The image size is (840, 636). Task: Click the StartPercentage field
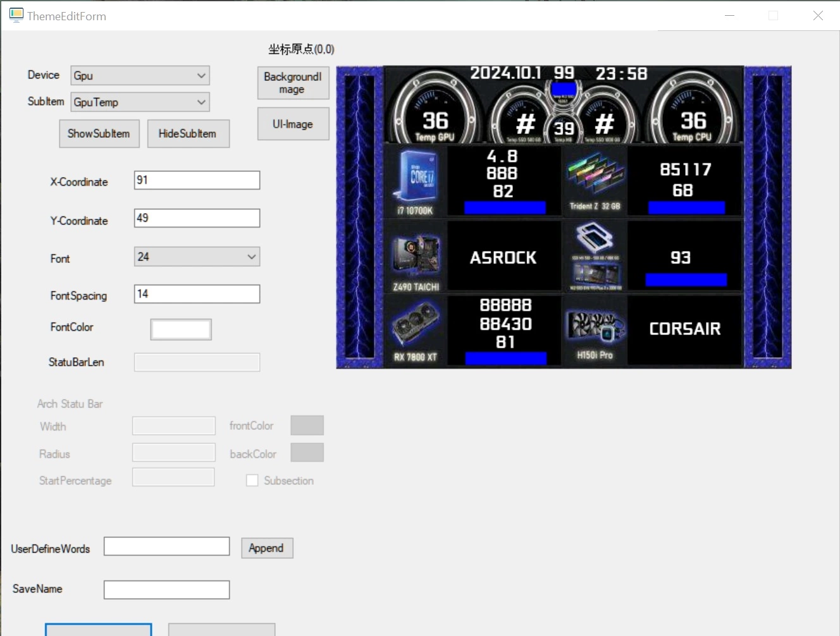pos(173,477)
